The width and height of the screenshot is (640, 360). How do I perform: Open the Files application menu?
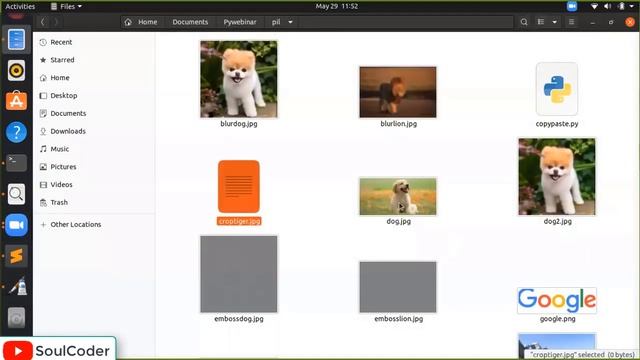pos(66,6)
